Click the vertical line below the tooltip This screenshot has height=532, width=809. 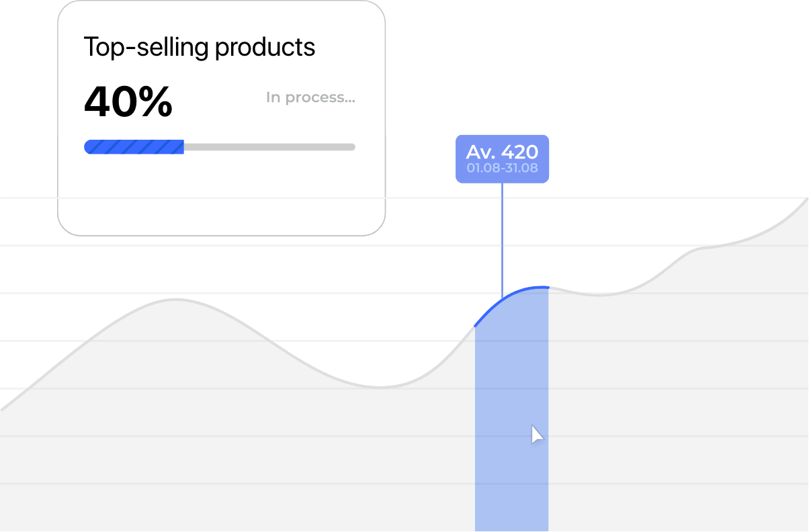(502, 238)
